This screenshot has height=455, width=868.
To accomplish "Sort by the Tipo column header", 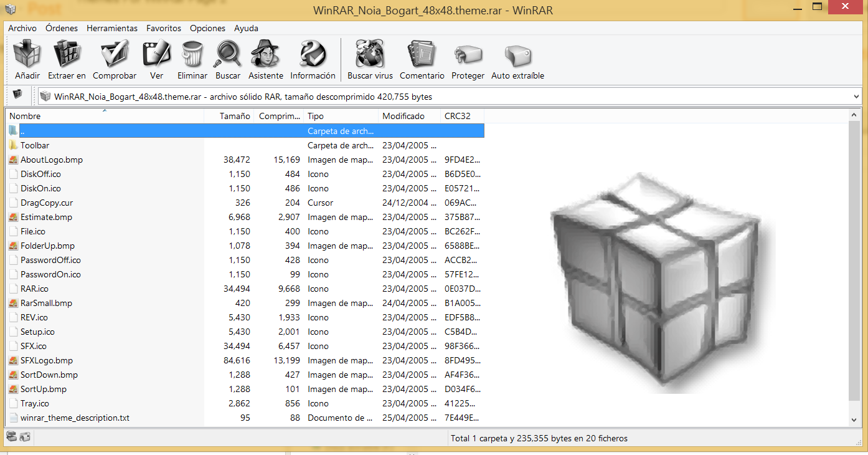I will tap(341, 116).
